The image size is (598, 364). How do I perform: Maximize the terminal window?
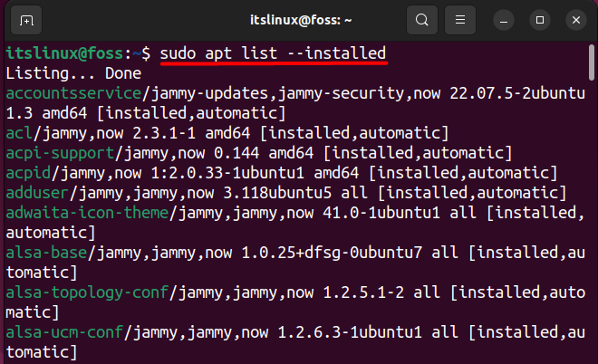[539, 19]
